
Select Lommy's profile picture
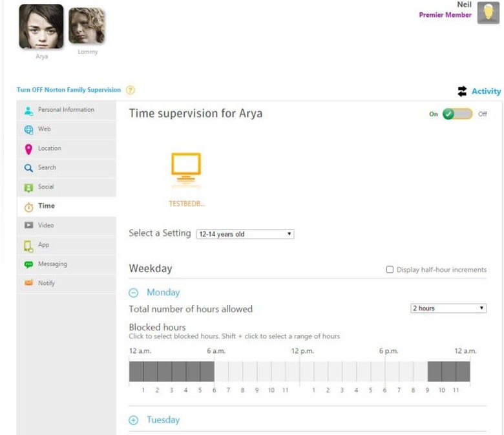tap(87, 27)
